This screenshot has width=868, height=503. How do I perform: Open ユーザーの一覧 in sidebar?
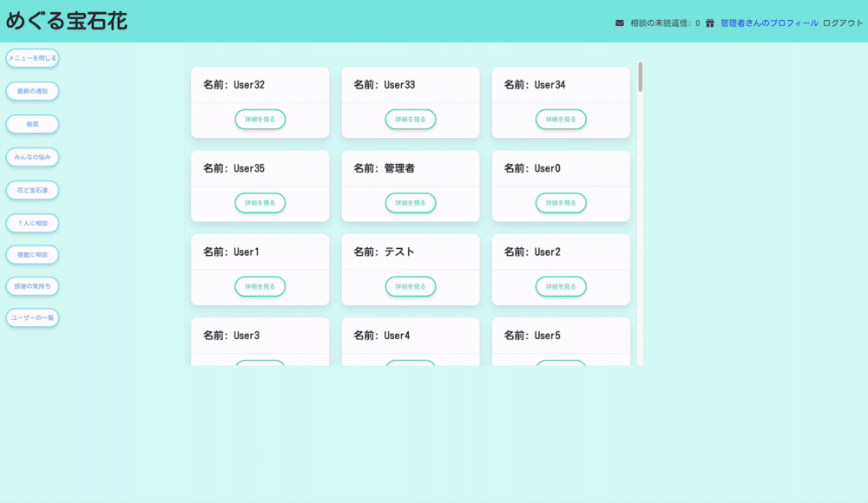click(x=32, y=317)
